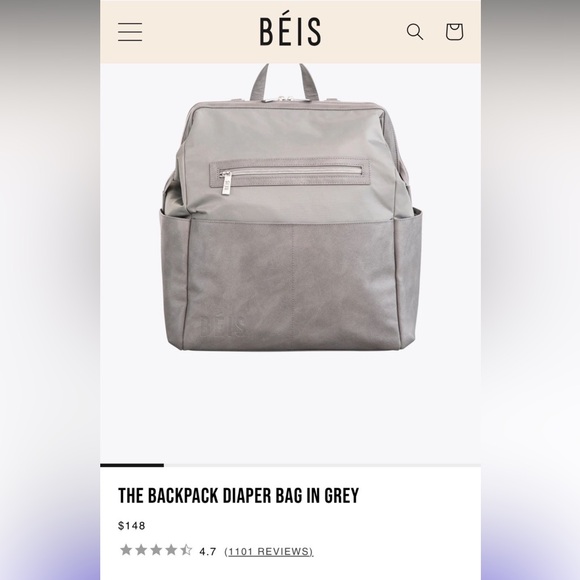This screenshot has width=580, height=580.
Task: Click the BÉIS logo in header
Action: click(290, 31)
